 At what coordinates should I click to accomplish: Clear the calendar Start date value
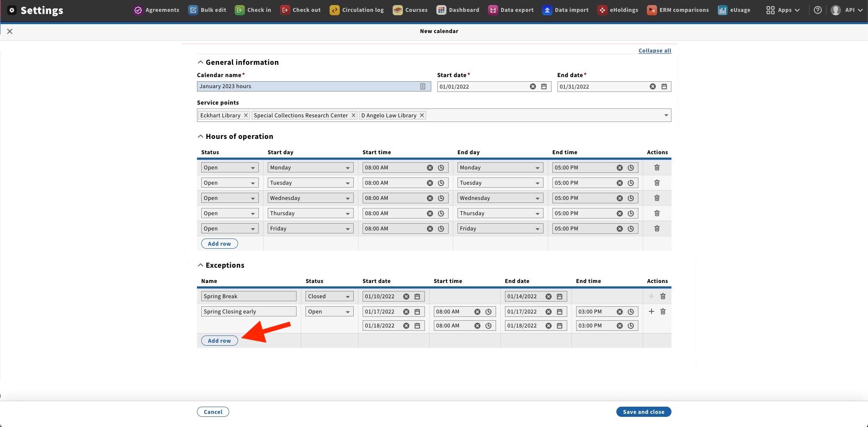(533, 86)
